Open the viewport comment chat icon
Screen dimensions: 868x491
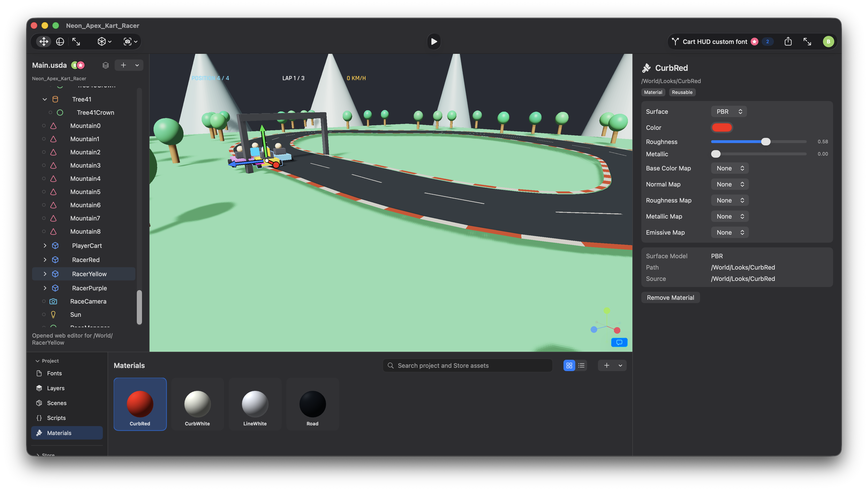point(619,342)
